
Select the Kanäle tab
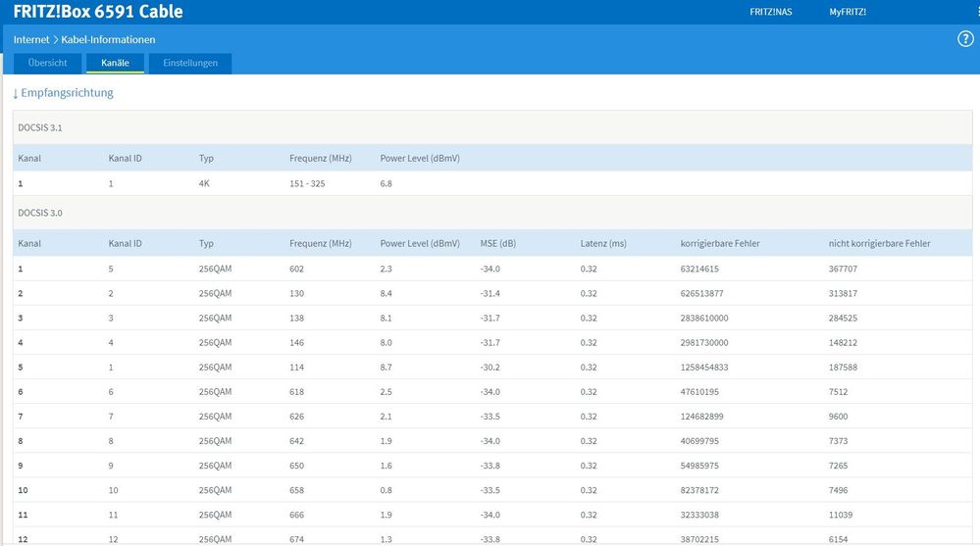(115, 63)
